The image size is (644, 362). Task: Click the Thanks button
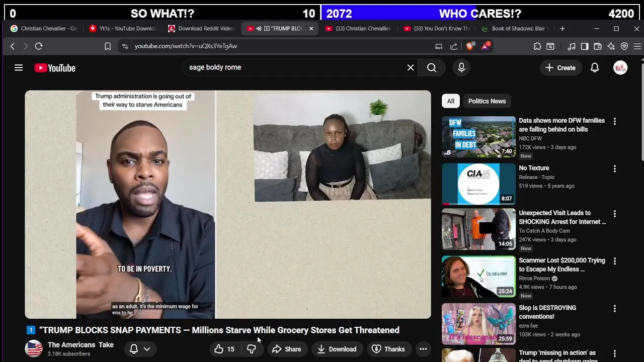388,349
